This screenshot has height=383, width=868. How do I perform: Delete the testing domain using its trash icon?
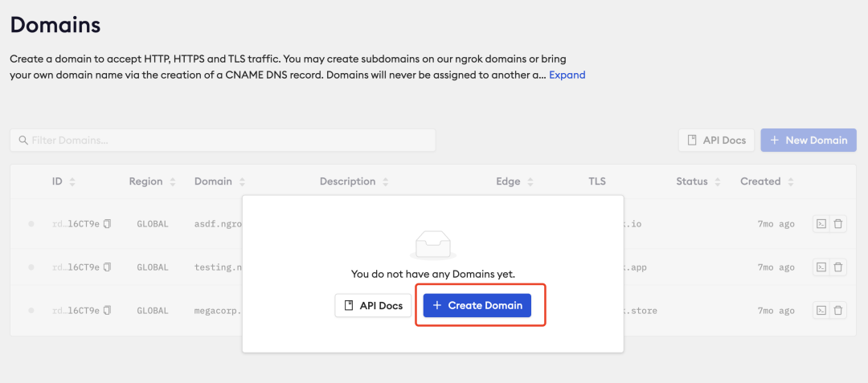tap(838, 267)
